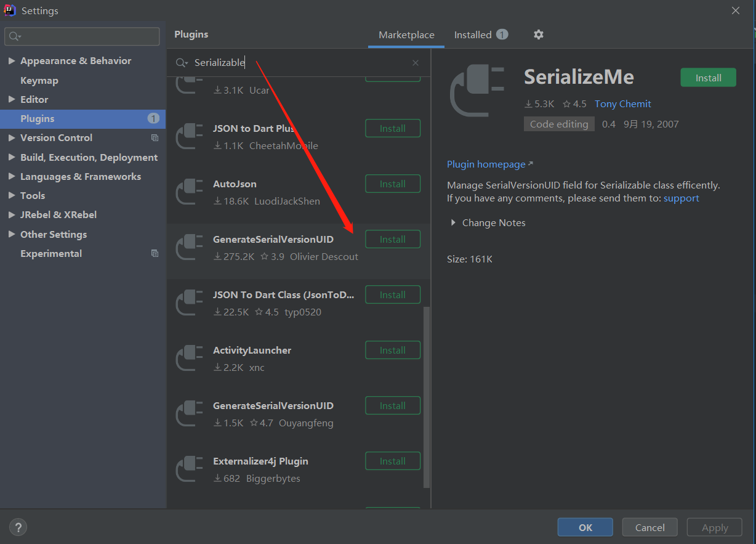Expand the Tools settings node

12,195
